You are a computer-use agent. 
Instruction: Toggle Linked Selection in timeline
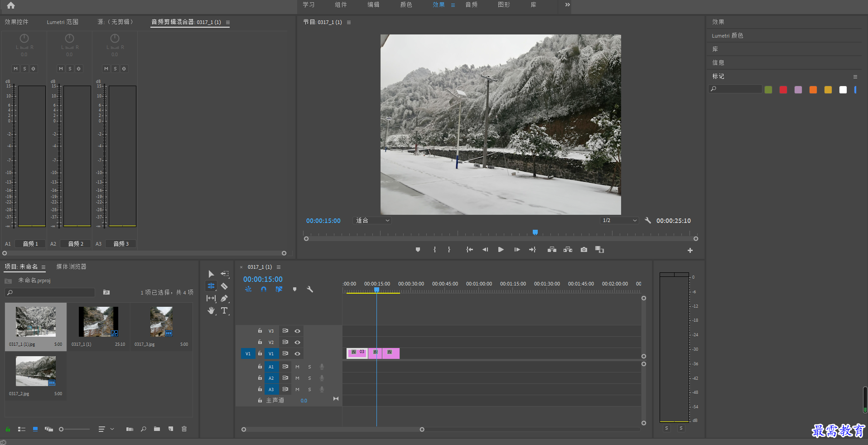coord(279,289)
